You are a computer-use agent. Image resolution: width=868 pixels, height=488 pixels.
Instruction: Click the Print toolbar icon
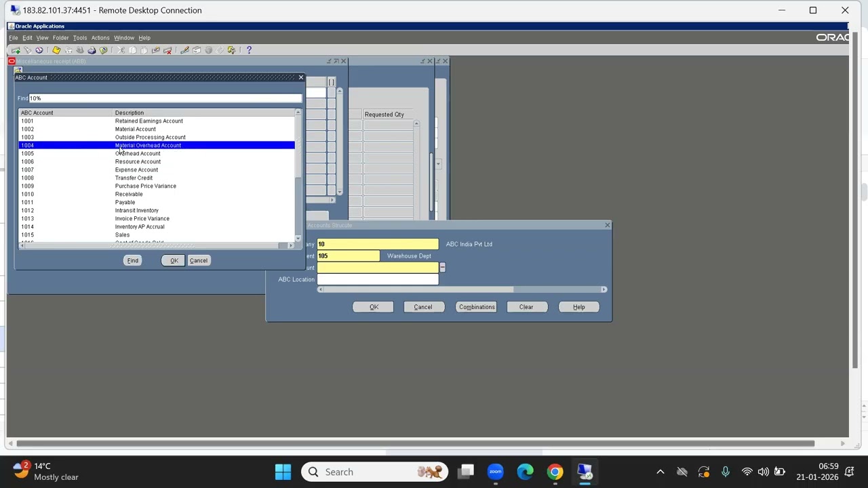[92, 50]
